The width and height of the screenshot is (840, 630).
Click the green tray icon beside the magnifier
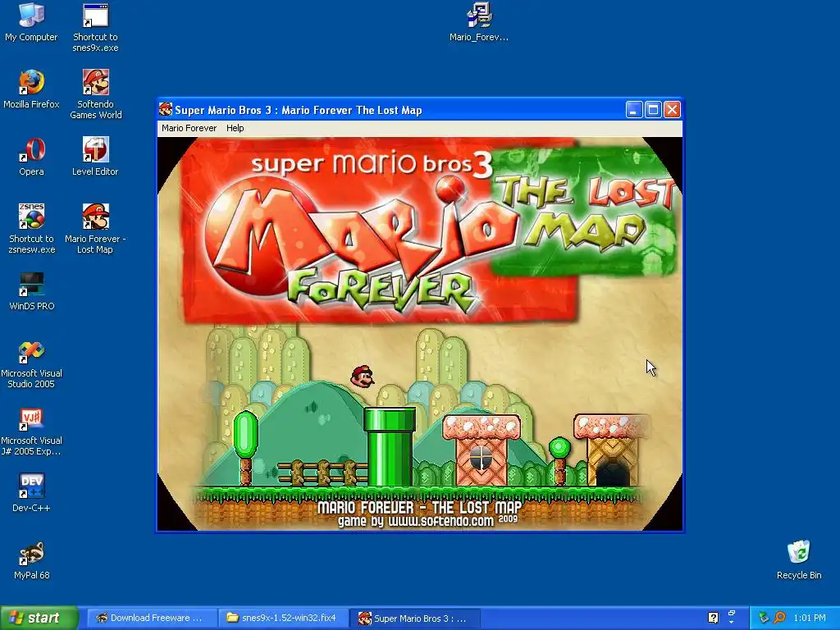tap(764, 618)
